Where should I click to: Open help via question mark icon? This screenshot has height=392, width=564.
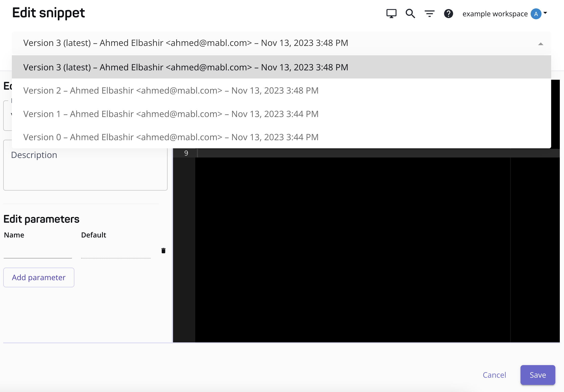point(448,14)
